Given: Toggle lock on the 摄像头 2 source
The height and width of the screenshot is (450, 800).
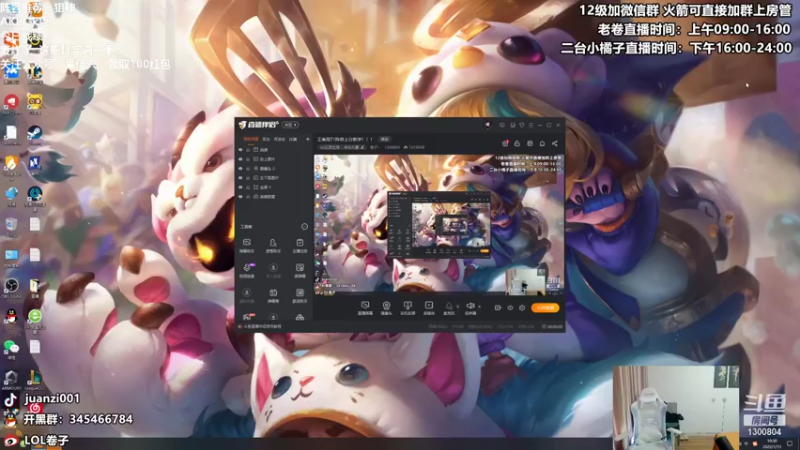Looking at the screenshot, I should [x=248, y=168].
